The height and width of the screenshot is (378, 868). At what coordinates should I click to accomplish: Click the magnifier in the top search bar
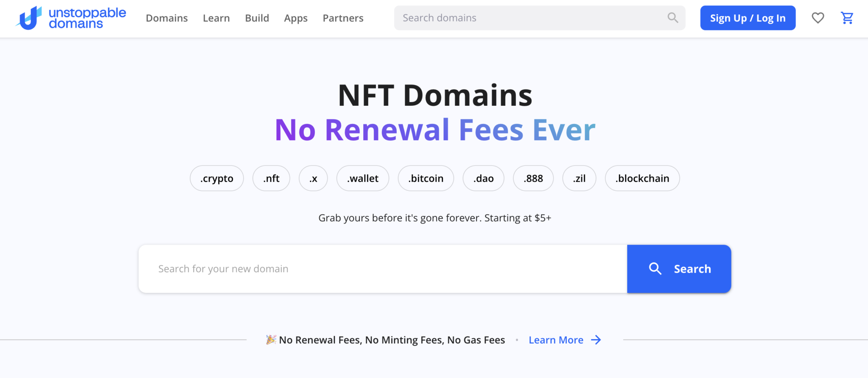pyautogui.click(x=672, y=18)
